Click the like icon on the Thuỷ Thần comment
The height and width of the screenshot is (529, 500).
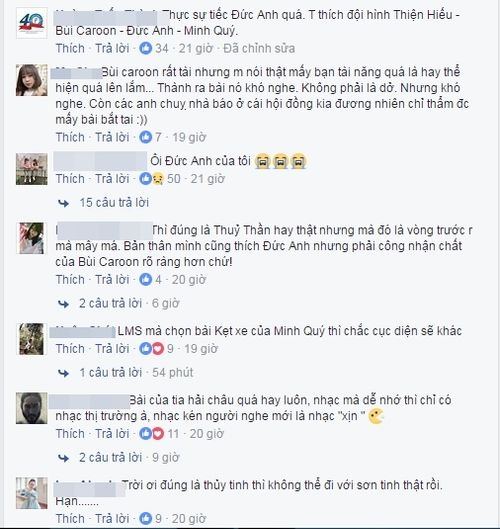click(145, 279)
